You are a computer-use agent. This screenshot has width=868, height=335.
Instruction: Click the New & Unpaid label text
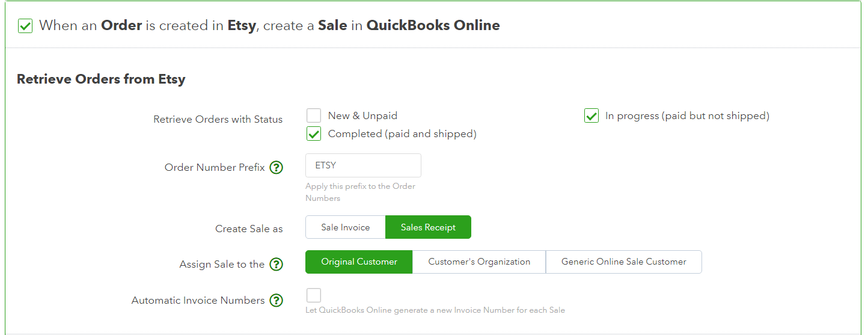coord(362,115)
